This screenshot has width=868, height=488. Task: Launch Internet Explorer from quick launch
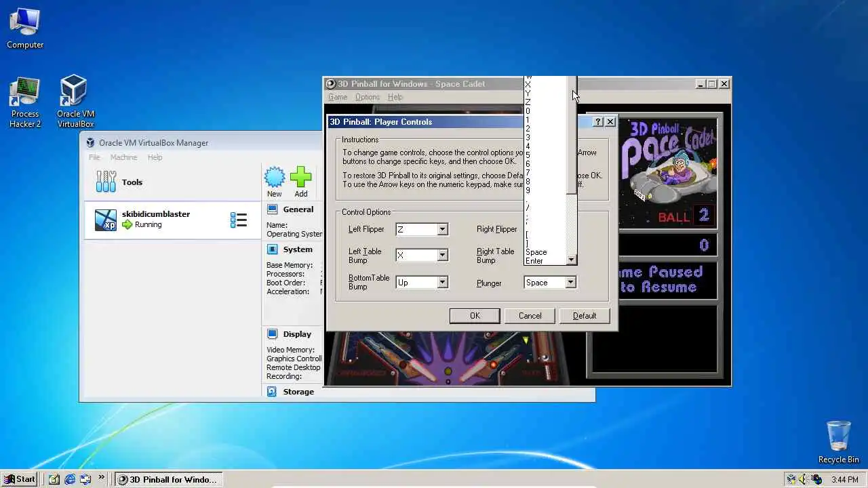pyautogui.click(x=70, y=479)
